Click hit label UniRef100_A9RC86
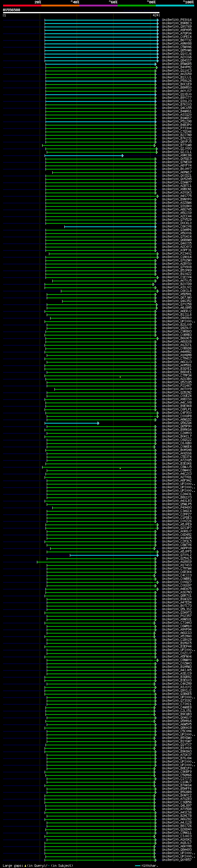Image resolution: width=197 pixels, height=868 pixels. (177, 155)
